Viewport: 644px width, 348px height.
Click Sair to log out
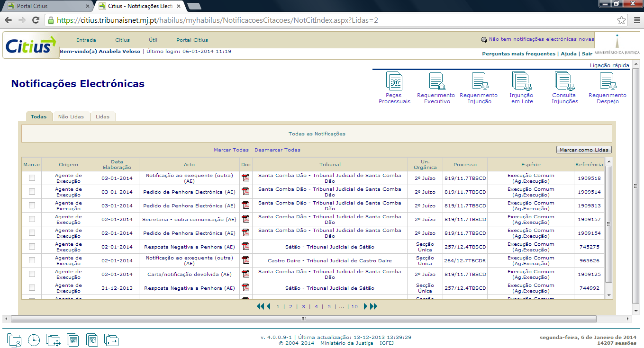587,54
